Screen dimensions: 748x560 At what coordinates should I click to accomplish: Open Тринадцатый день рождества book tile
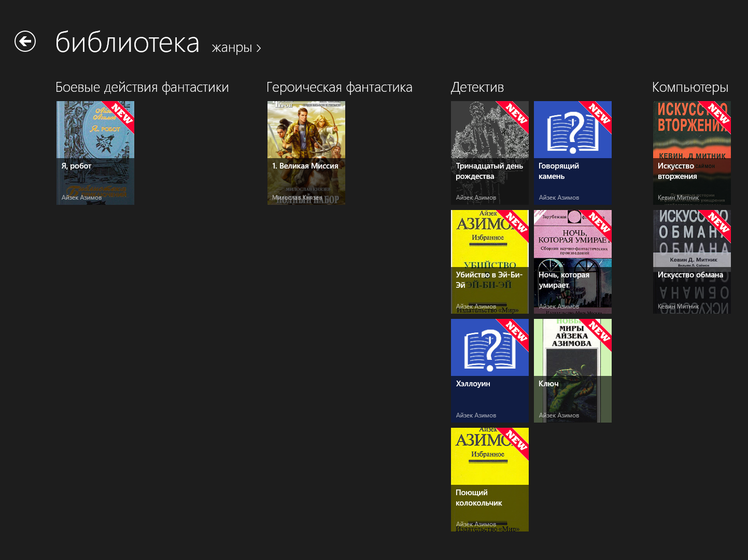point(490,153)
